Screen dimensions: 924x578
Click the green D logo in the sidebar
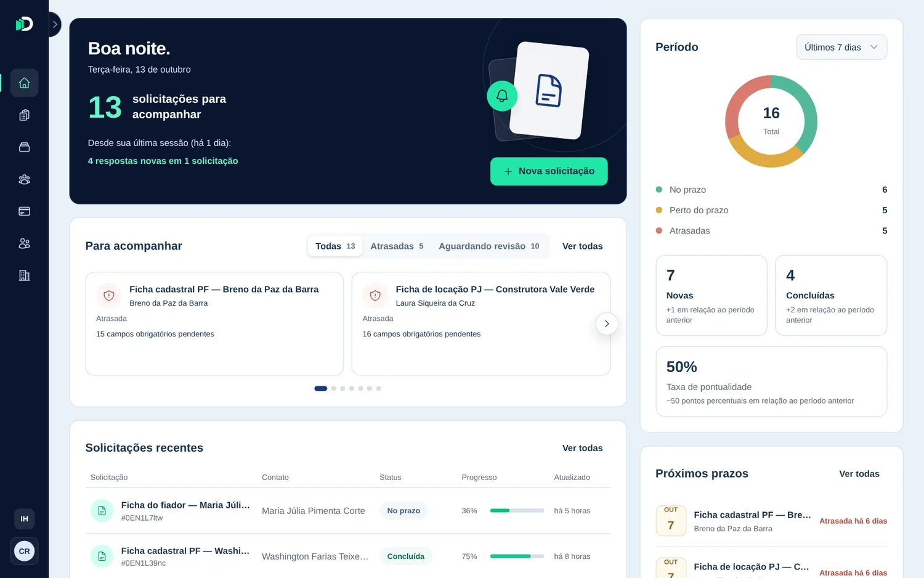[x=24, y=24]
